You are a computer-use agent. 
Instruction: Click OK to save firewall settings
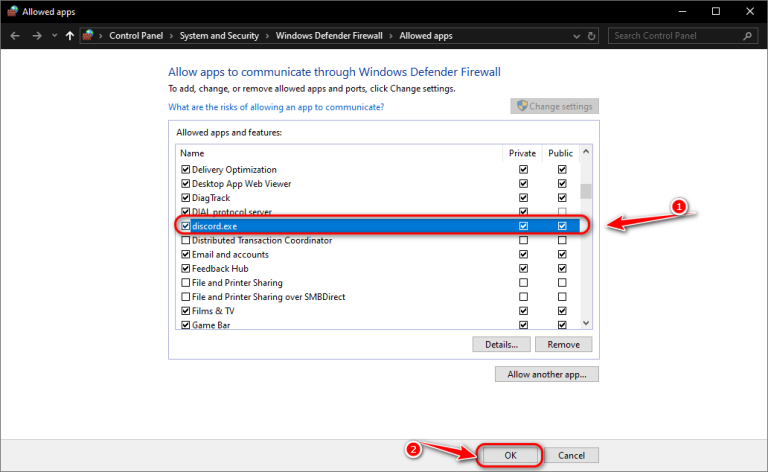point(510,455)
